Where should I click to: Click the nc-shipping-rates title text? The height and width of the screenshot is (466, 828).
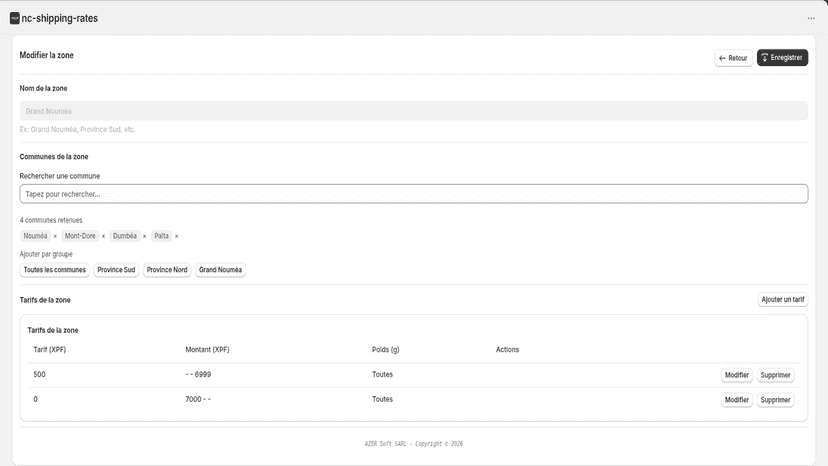coord(60,18)
